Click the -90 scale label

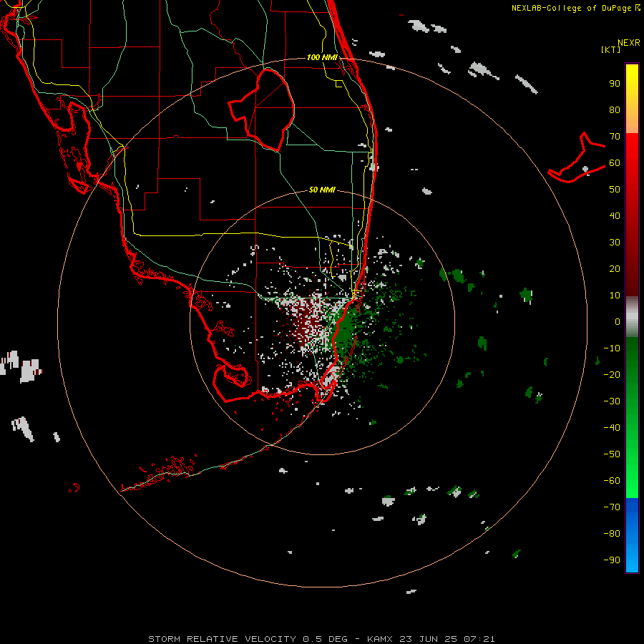pos(612,560)
